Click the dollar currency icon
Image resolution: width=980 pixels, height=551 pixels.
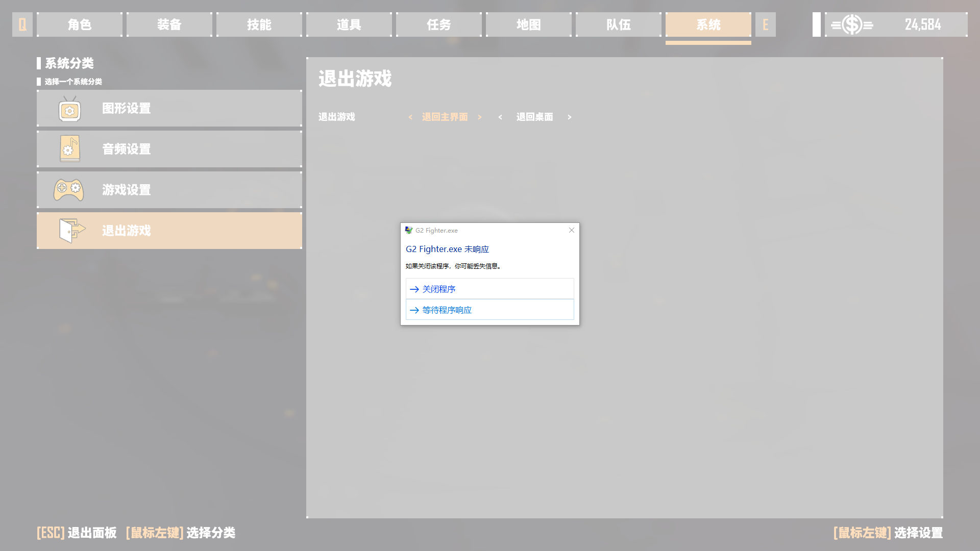click(852, 24)
